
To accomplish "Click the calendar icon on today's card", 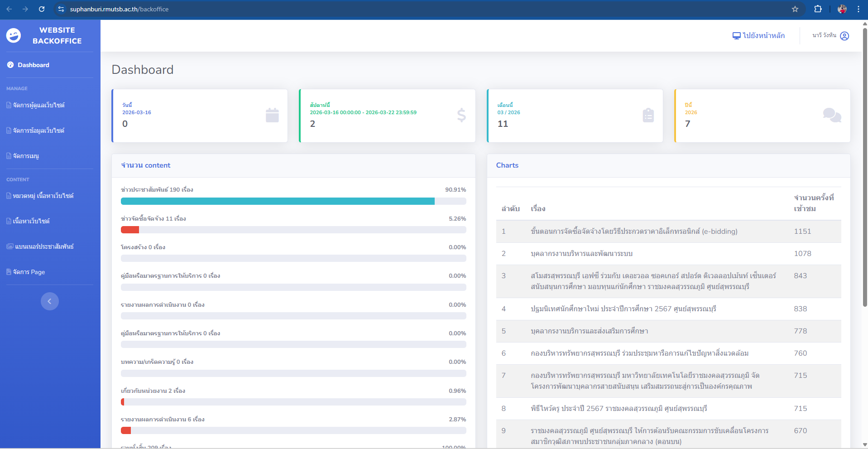I will 272,116.
